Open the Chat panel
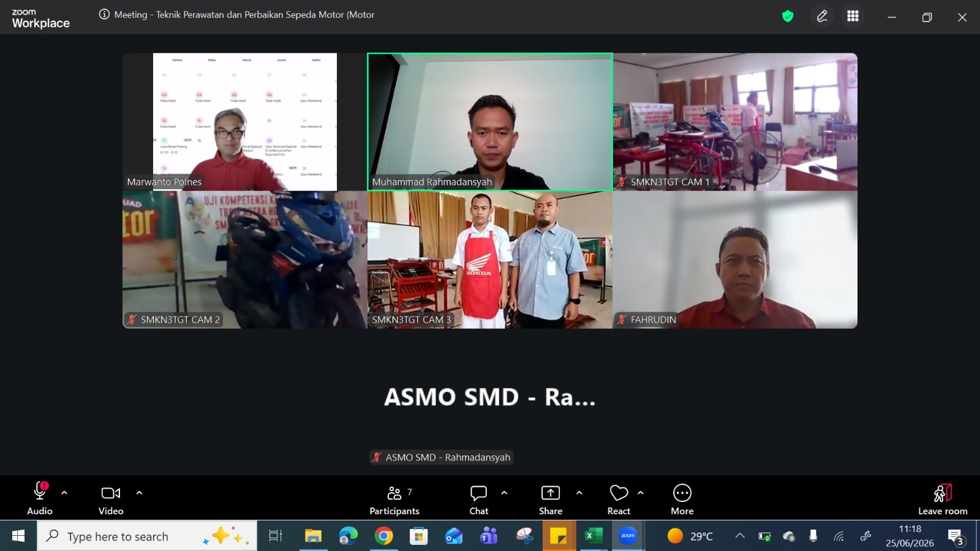Screen dimensions: 980x551 pyautogui.click(x=479, y=499)
